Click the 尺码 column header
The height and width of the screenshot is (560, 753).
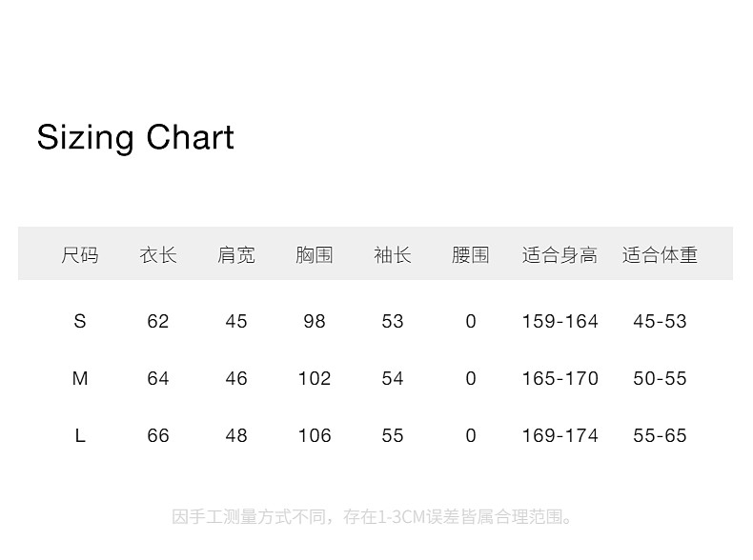80,255
